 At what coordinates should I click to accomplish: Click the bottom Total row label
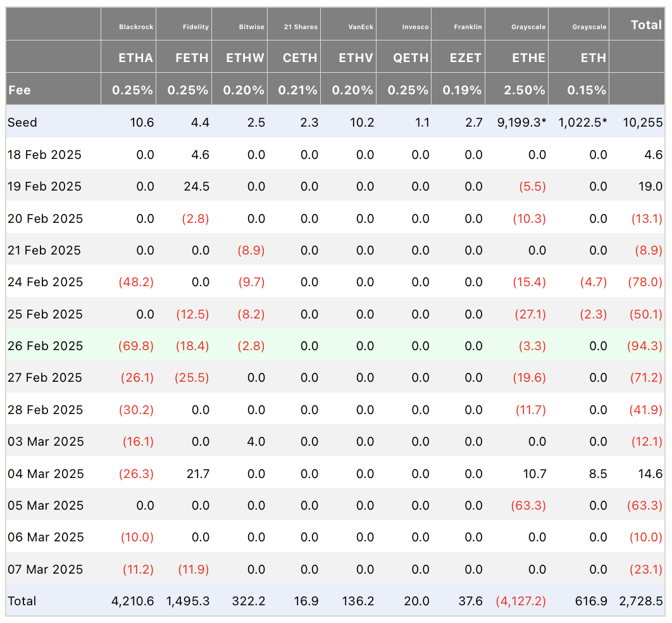pos(22,601)
